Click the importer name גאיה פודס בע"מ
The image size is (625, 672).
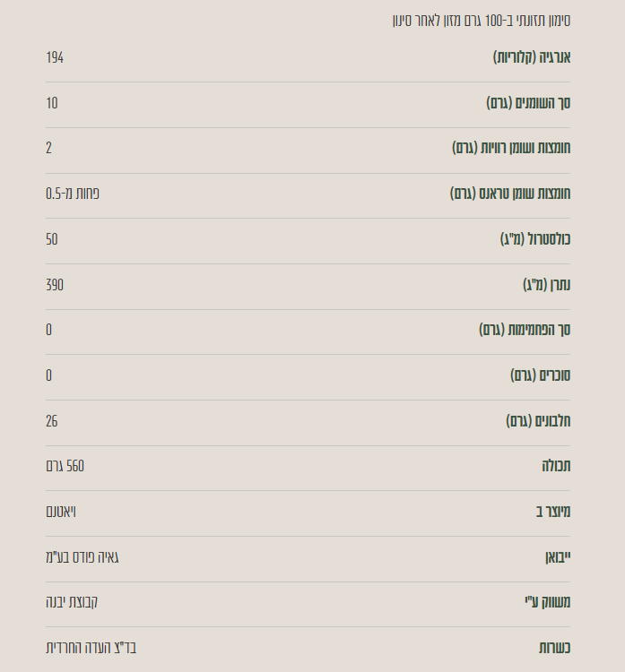(82, 557)
